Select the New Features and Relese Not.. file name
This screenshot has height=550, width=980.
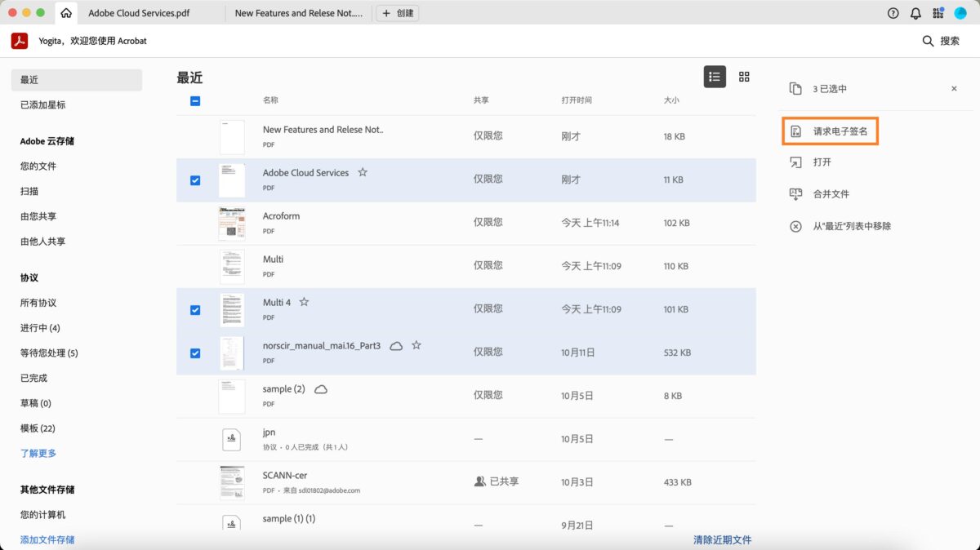click(323, 129)
